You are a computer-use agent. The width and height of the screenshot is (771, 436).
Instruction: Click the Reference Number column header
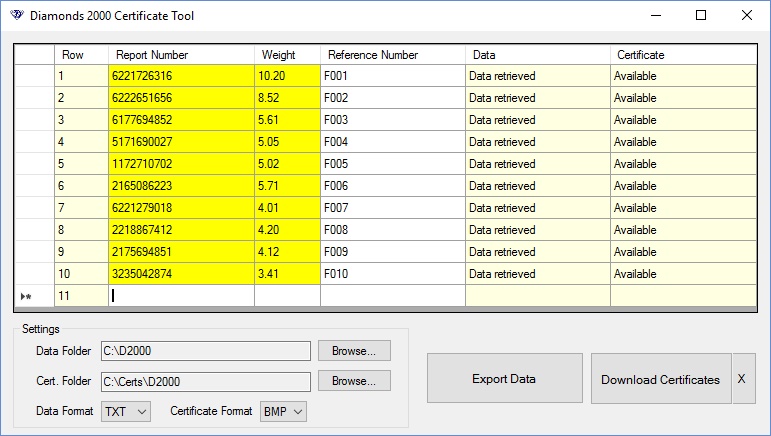pyautogui.click(x=392, y=55)
